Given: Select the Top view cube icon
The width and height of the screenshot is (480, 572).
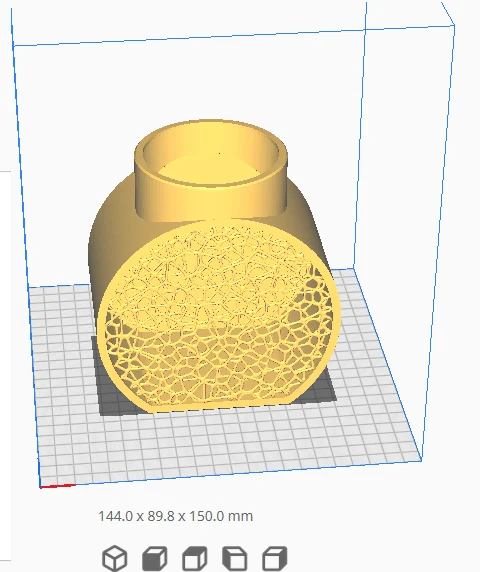Looking at the screenshot, I should coord(195,558).
